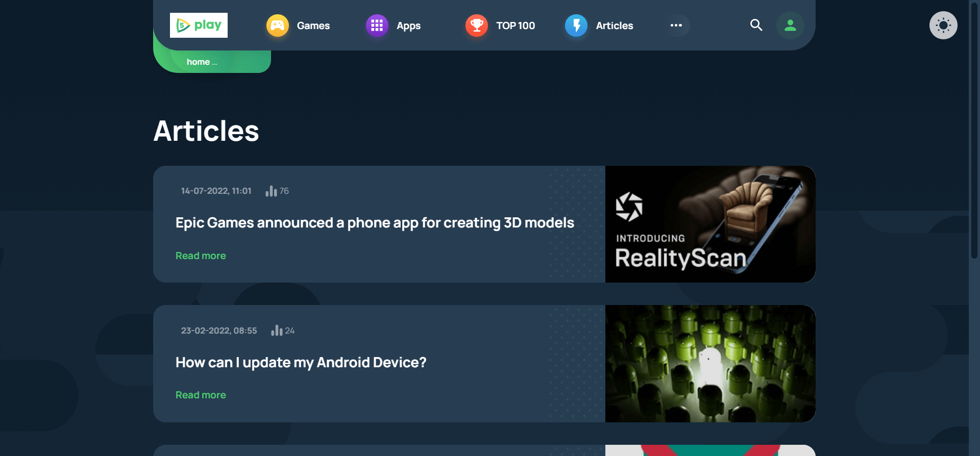Screen dimensions: 980x456
Task: Open the search magnifier icon
Action: [756, 25]
